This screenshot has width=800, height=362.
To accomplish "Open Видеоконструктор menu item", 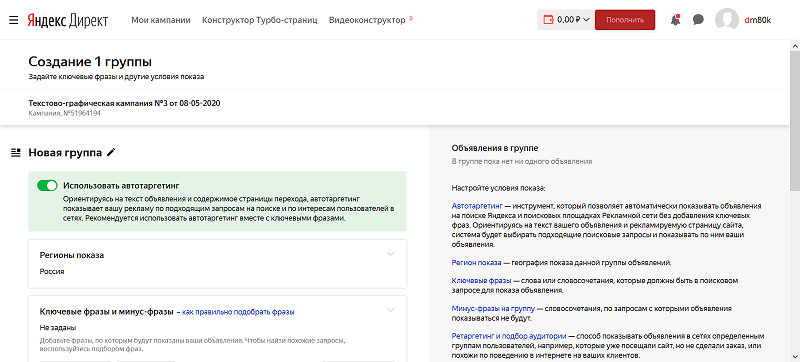I will 367,20.
